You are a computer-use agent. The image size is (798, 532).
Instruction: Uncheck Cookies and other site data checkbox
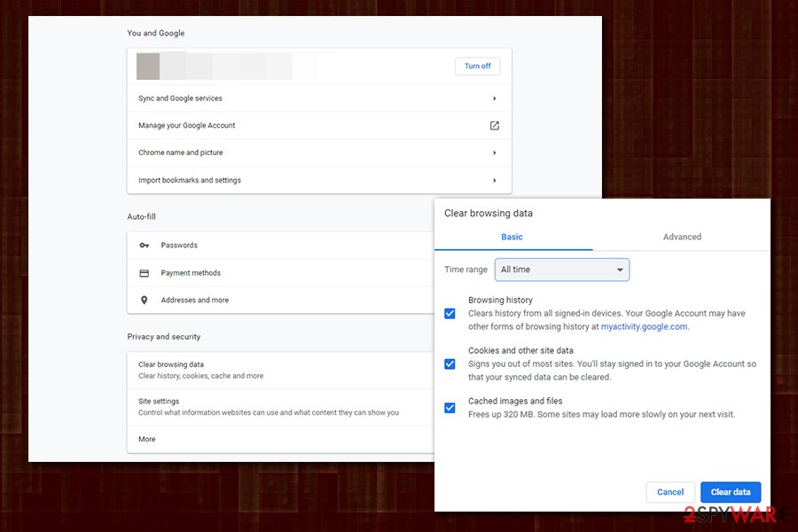(x=450, y=364)
